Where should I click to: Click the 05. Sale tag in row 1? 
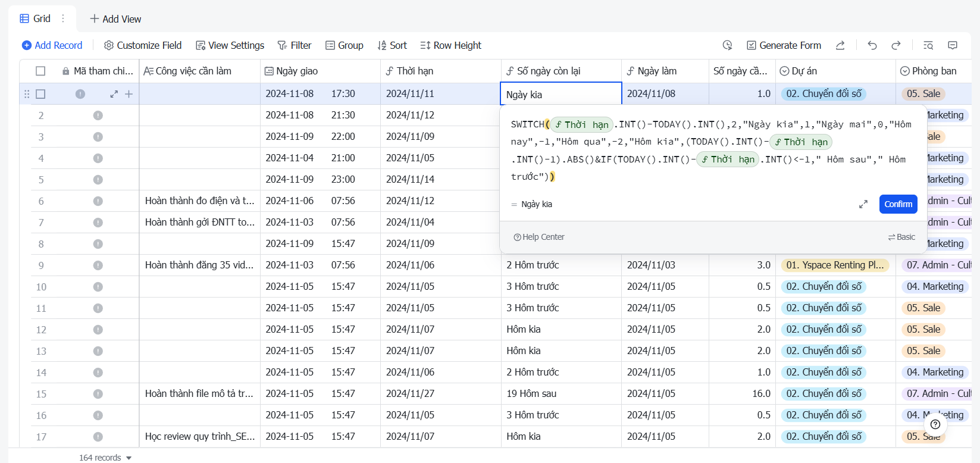coord(923,93)
